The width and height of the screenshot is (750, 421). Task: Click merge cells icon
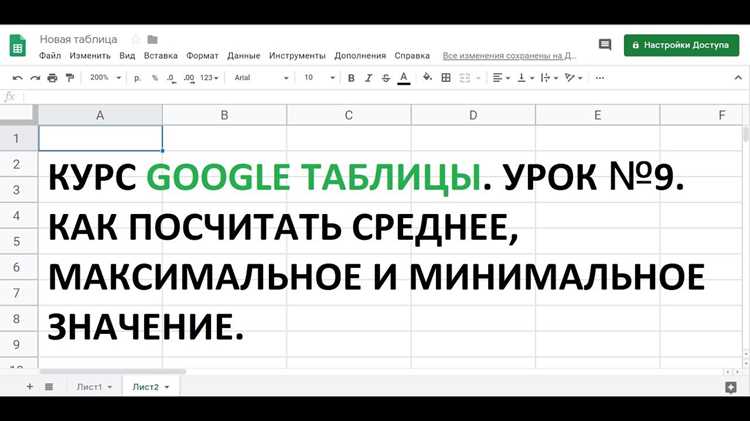point(464,78)
